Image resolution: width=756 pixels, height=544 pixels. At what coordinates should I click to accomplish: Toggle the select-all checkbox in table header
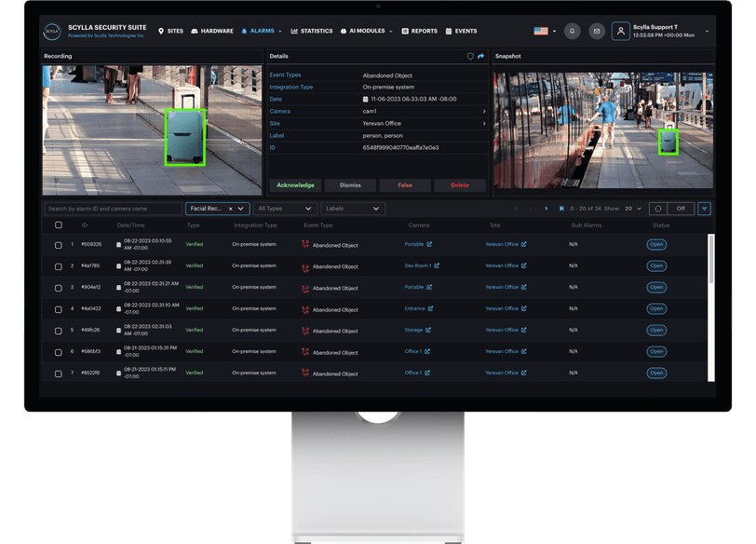pos(59,225)
